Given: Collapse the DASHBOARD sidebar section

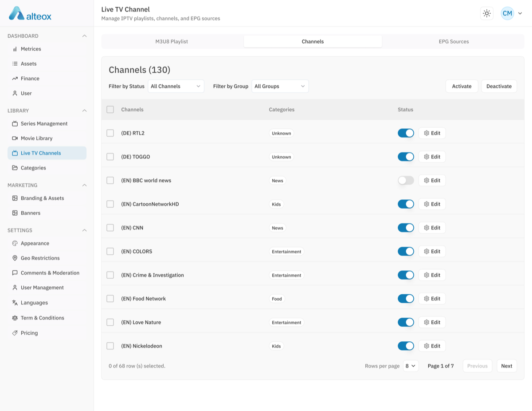Looking at the screenshot, I should click(x=84, y=36).
